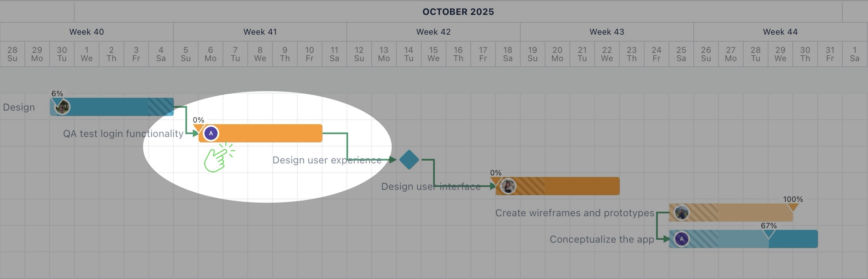Click the OCTOBER 2025 month header
Viewport: 868px width, 279px height.
pos(458,12)
